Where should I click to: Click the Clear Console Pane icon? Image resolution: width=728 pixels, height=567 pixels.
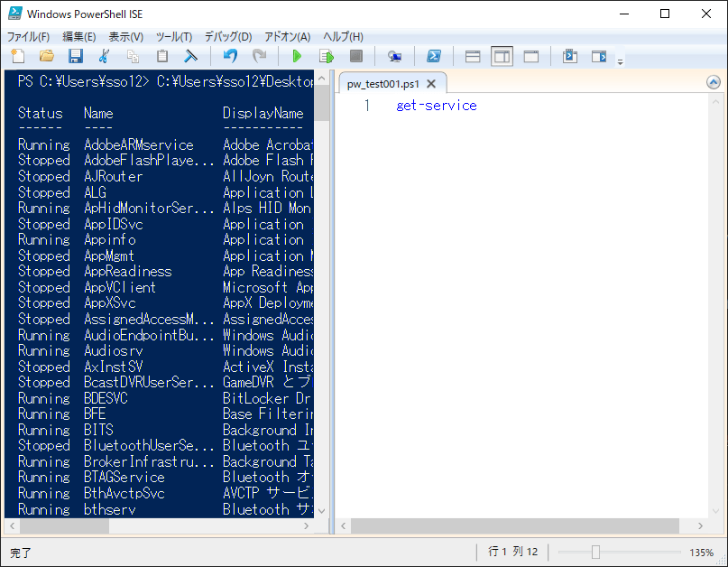(189, 56)
